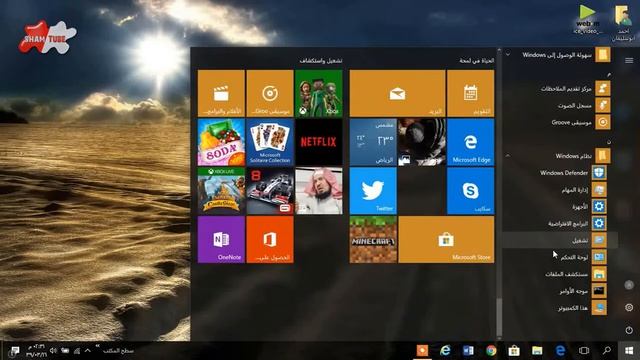Open the Twitter tile
The width and height of the screenshot is (640, 360).
click(x=373, y=191)
